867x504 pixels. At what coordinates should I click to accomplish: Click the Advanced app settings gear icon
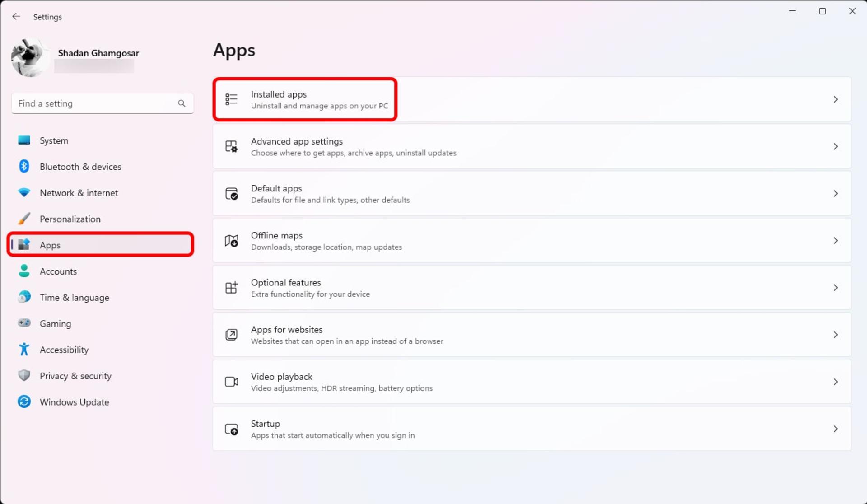(231, 146)
